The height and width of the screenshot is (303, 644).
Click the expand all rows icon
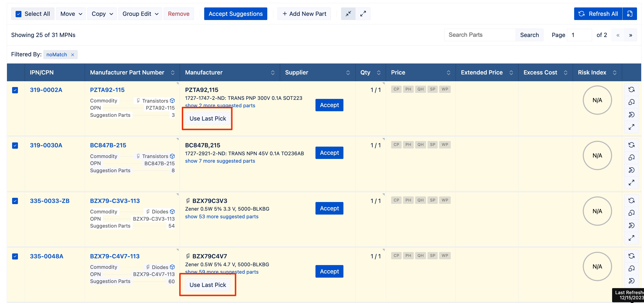click(x=363, y=14)
